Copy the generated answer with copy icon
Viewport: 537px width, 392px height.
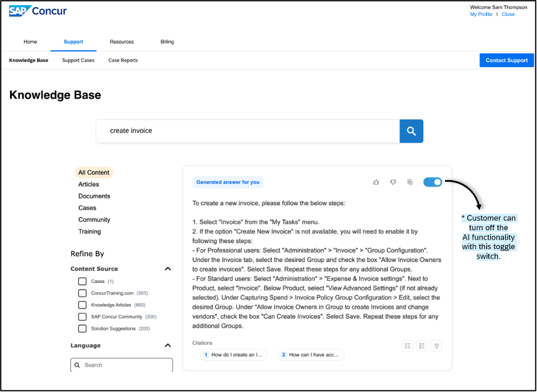click(410, 182)
